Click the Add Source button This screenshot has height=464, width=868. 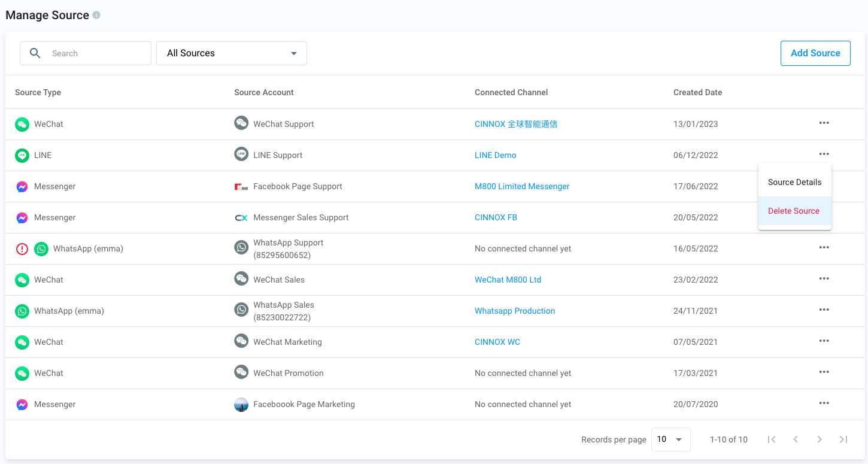[x=815, y=53]
